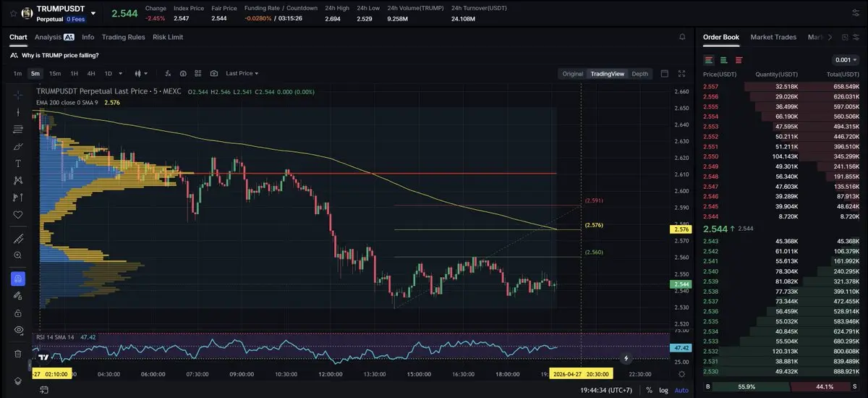Click the price alert bell icon
The image size is (868, 398).
pos(682,37)
